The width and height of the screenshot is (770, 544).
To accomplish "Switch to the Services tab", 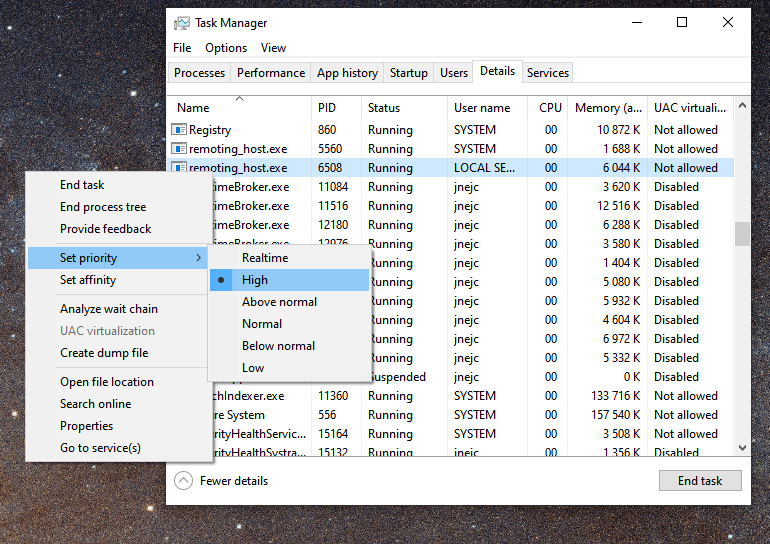I will (x=548, y=73).
